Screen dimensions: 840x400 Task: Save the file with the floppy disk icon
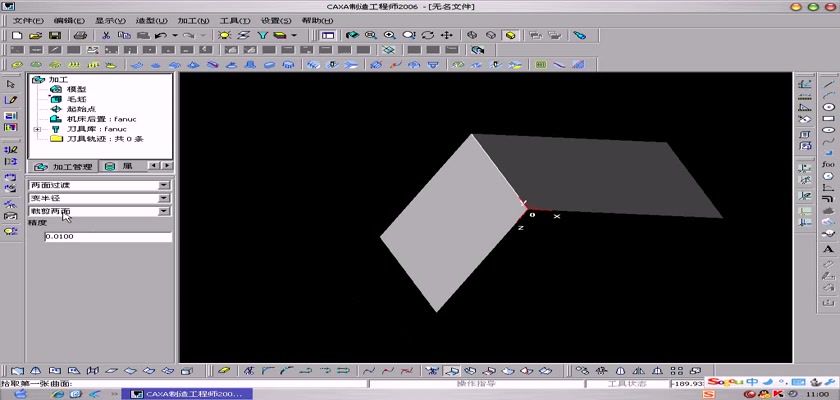coord(55,35)
